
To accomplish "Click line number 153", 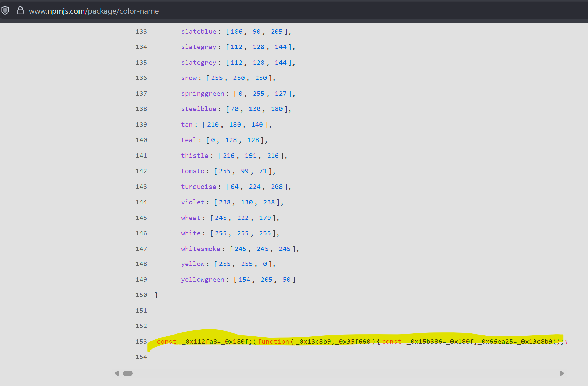I will (141, 341).
